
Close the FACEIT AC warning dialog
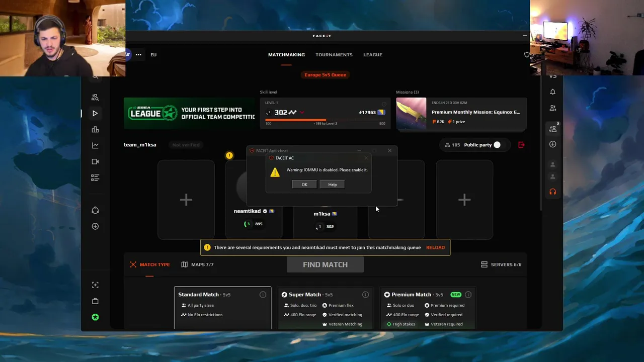(366, 158)
